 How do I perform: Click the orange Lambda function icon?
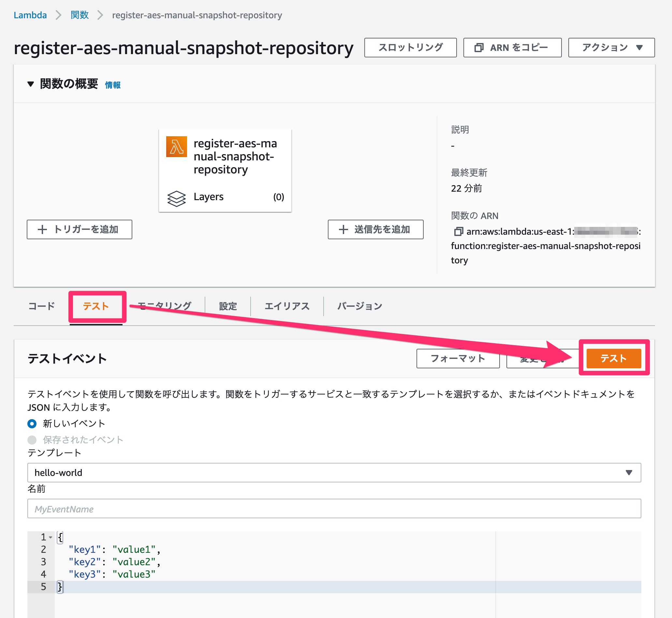coord(177,146)
